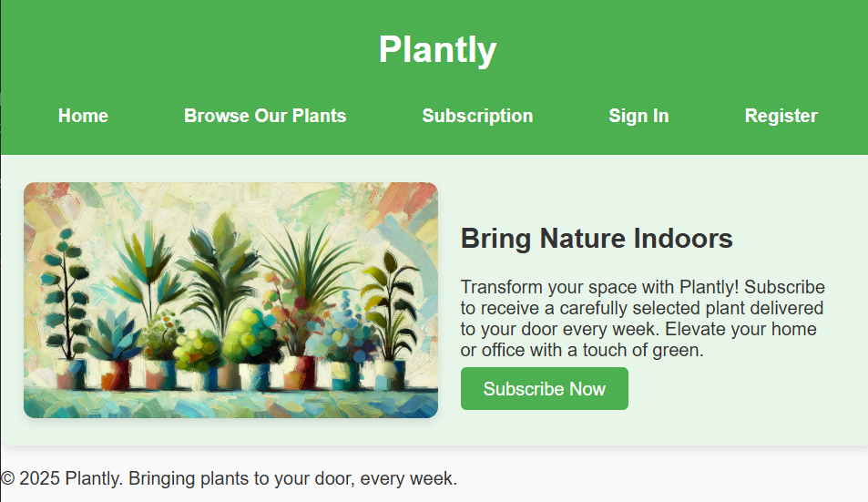The image size is (868, 502).
Task: Click the "Bring Nature Indoors" heading
Action: coord(597,239)
